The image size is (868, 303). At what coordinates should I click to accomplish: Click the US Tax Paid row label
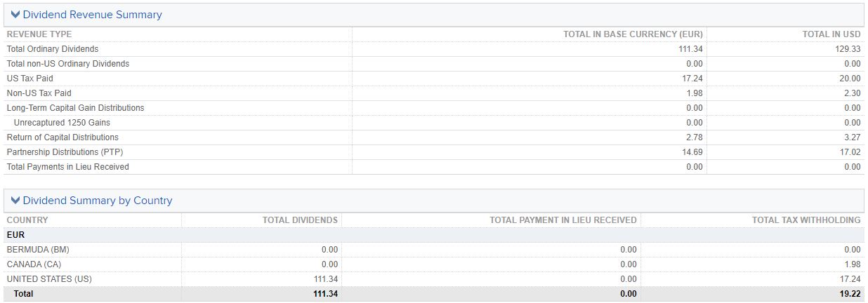pyautogui.click(x=29, y=79)
